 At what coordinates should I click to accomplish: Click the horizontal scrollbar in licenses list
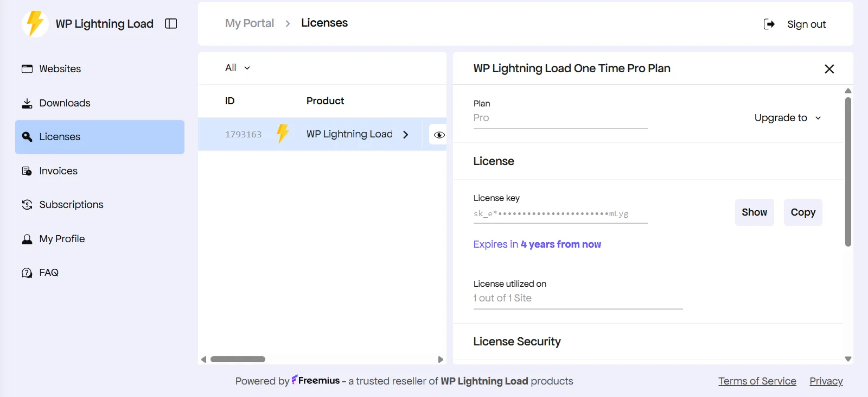(x=238, y=360)
